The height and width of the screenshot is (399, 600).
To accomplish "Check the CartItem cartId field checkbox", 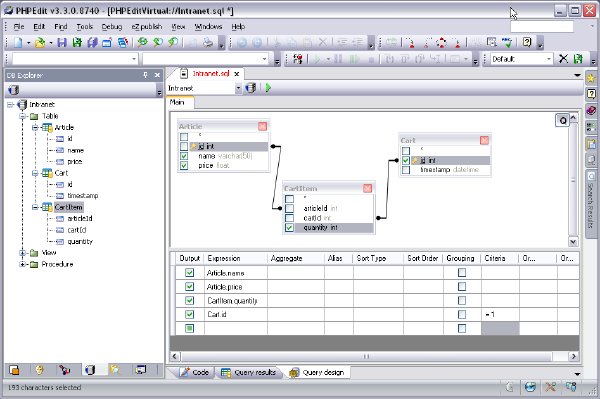I will [290, 218].
